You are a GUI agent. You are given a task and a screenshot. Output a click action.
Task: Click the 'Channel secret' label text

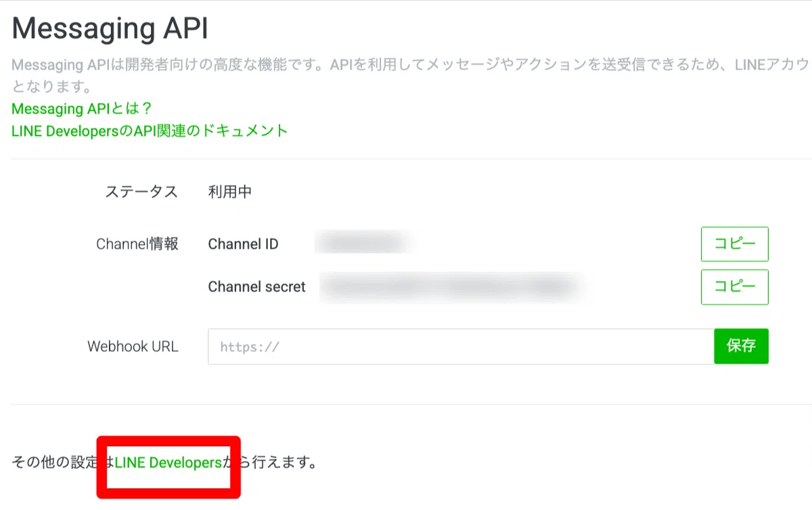[x=256, y=287]
